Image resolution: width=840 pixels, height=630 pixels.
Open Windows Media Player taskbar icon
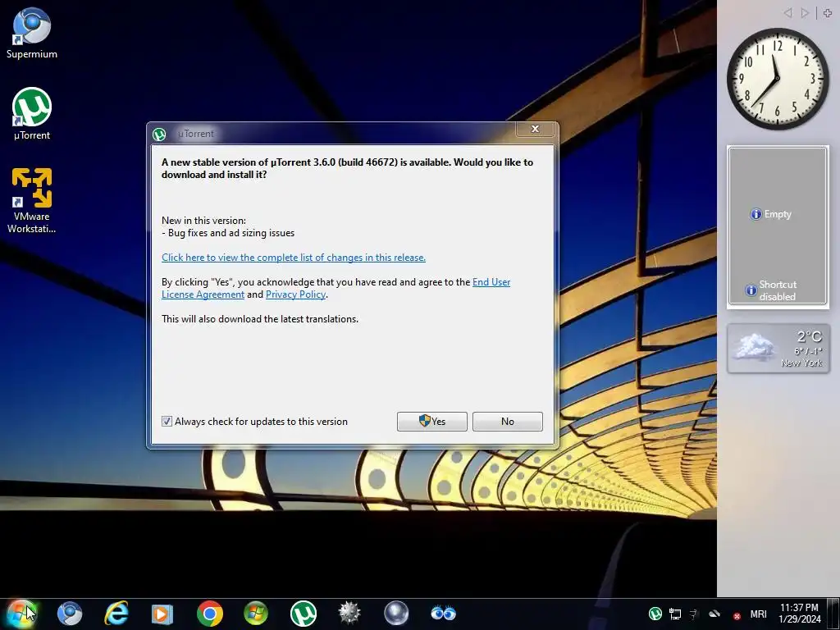coord(162,614)
